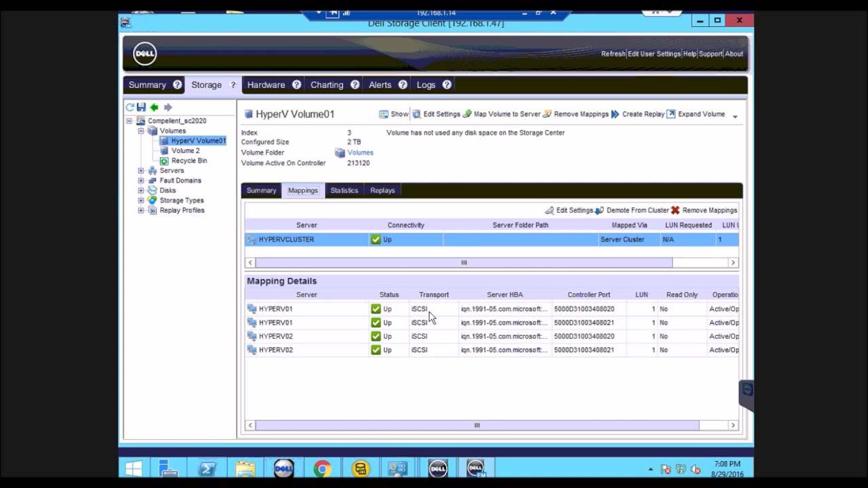Click the Volumes folder icon beside Volume Folder
The height and width of the screenshot is (488, 868).
[340, 153]
